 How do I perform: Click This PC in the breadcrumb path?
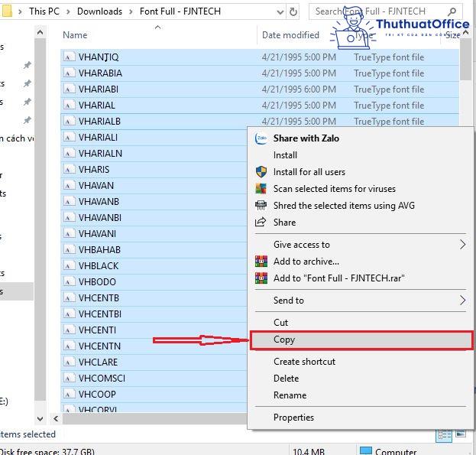point(44,11)
